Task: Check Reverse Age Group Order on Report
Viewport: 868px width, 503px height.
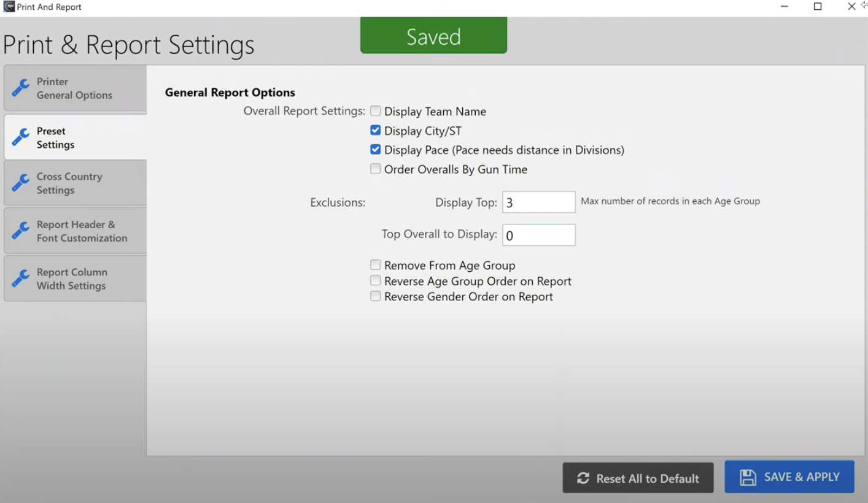Action: [x=375, y=280]
